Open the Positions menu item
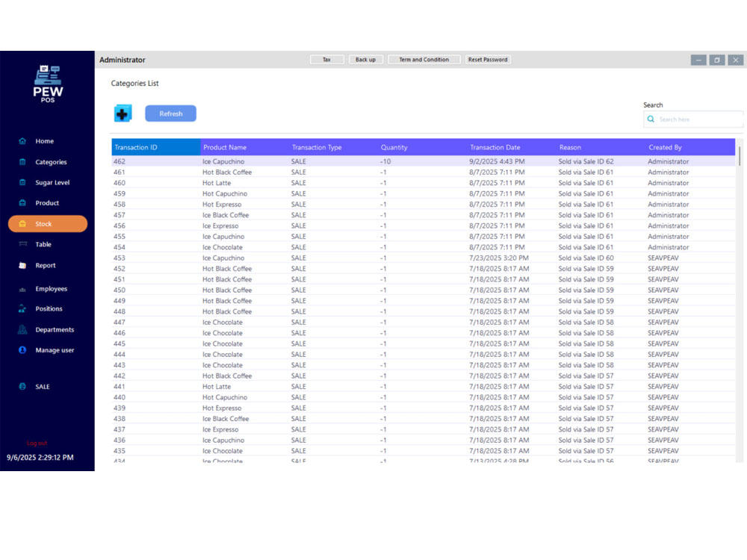 (49, 308)
